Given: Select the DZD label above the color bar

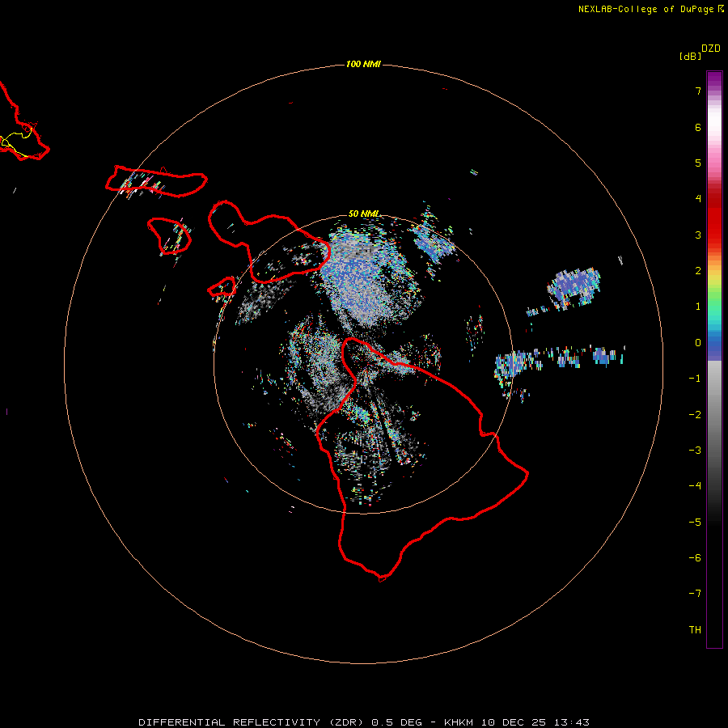Looking at the screenshot, I should point(711,49).
